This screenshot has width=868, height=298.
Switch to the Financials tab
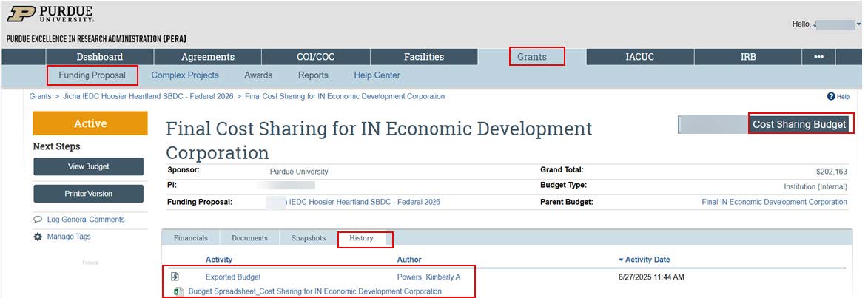click(x=191, y=238)
